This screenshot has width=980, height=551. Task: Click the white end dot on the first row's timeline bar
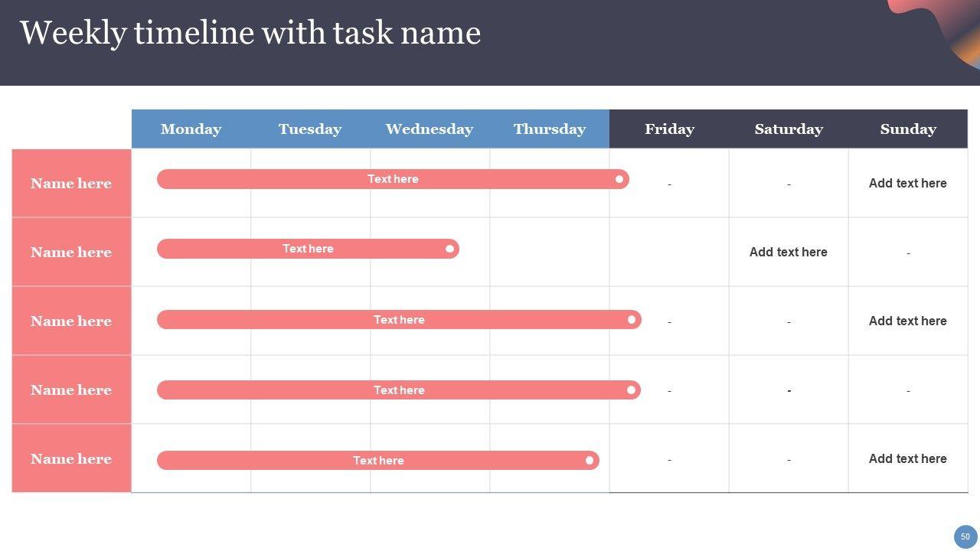pyautogui.click(x=619, y=179)
